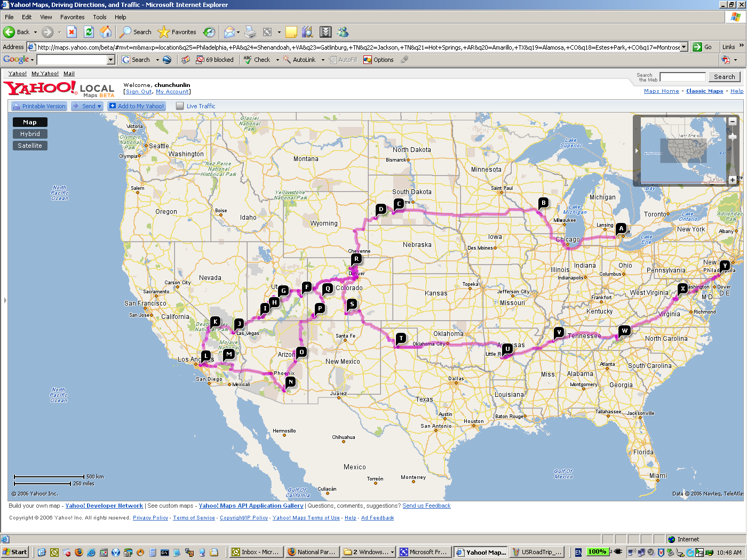Click the Mail envelope toolbar icon
This screenshot has height=560, width=747.
(x=229, y=32)
